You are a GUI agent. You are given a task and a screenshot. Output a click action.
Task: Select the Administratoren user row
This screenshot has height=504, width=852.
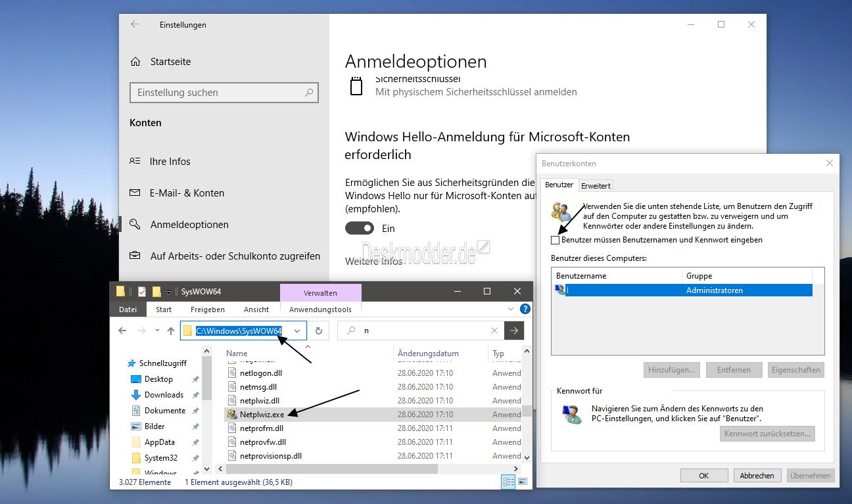(682, 290)
